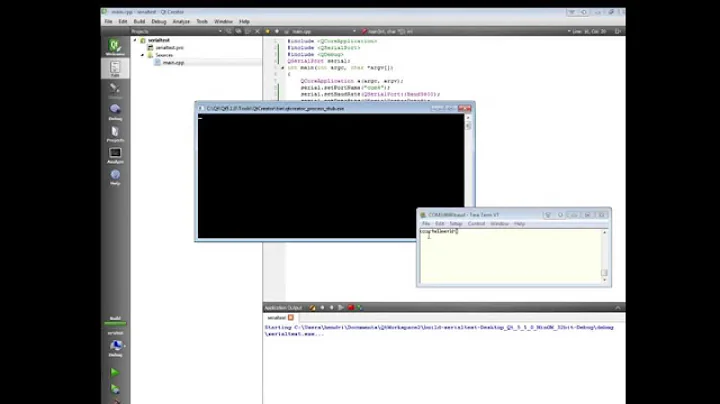720x404 pixels.
Task: Open the Help mode icon
Action: tap(115, 177)
